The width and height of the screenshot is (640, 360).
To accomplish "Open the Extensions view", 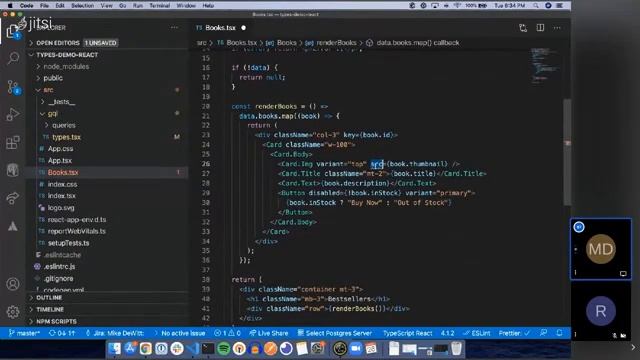I will click(x=13, y=142).
